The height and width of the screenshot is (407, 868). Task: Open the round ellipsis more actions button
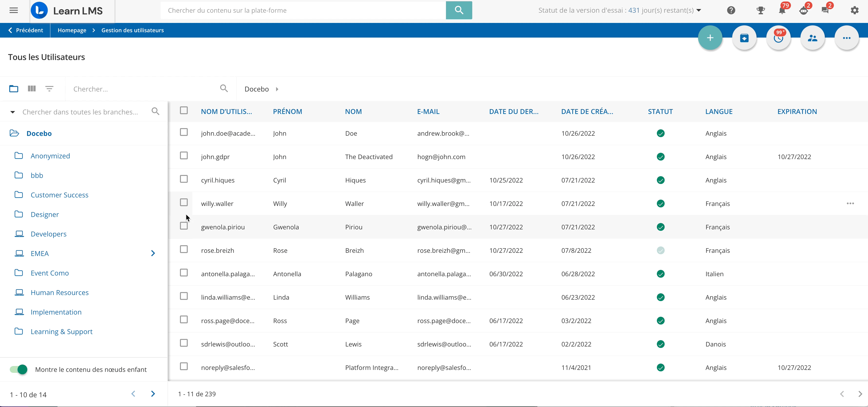(x=847, y=38)
